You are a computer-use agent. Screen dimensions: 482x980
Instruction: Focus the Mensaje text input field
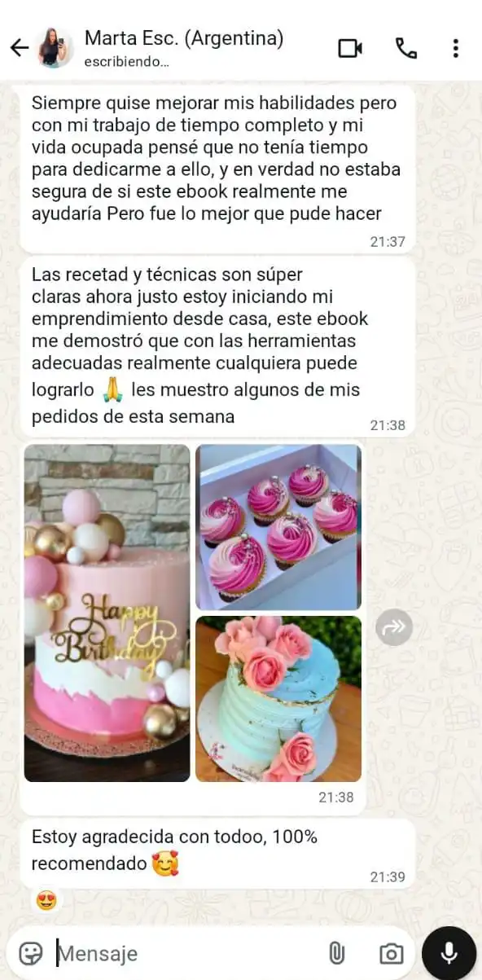[x=187, y=953]
